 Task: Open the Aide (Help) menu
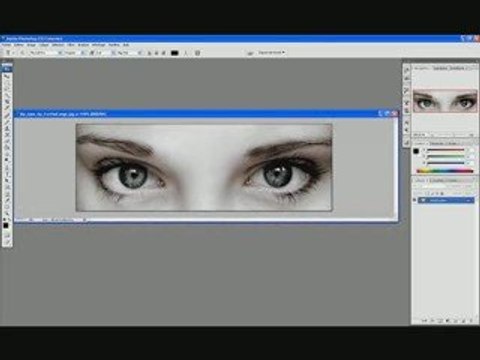tap(126, 44)
